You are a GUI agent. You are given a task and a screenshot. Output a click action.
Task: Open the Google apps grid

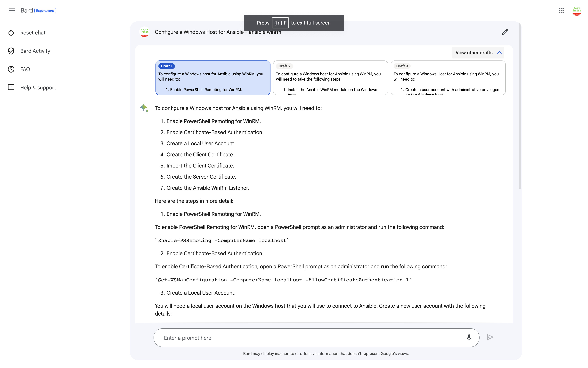pos(561,10)
